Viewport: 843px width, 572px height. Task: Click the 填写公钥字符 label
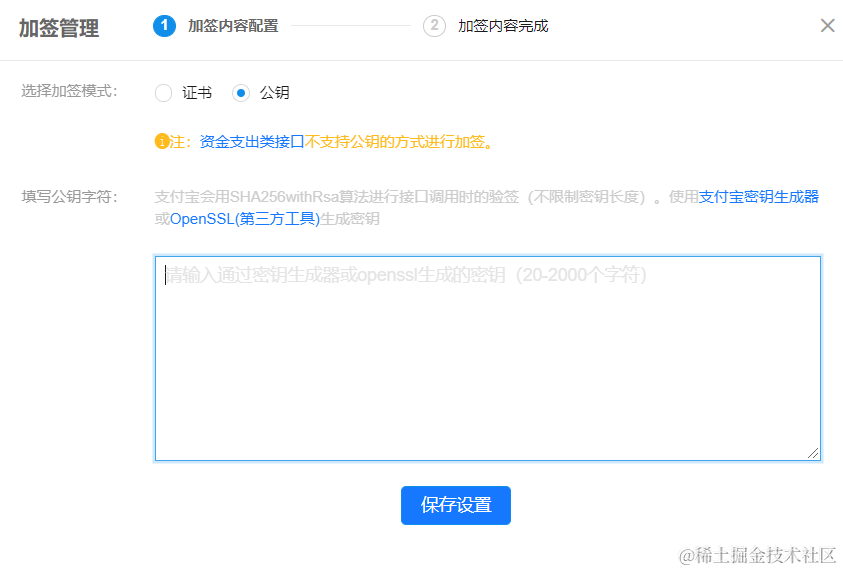coord(69,197)
